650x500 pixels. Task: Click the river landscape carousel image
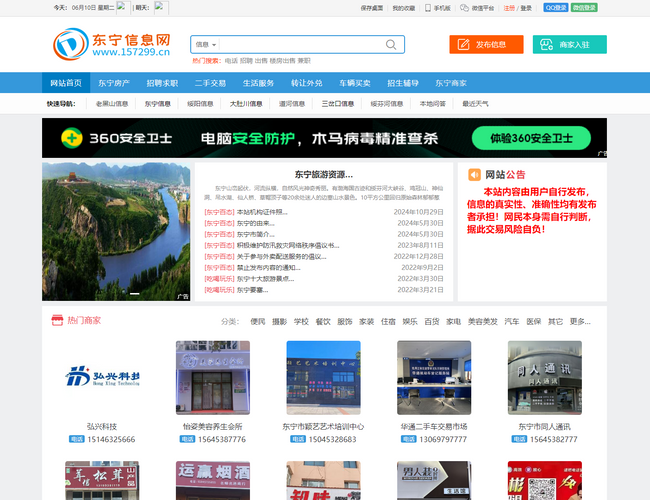click(x=116, y=231)
